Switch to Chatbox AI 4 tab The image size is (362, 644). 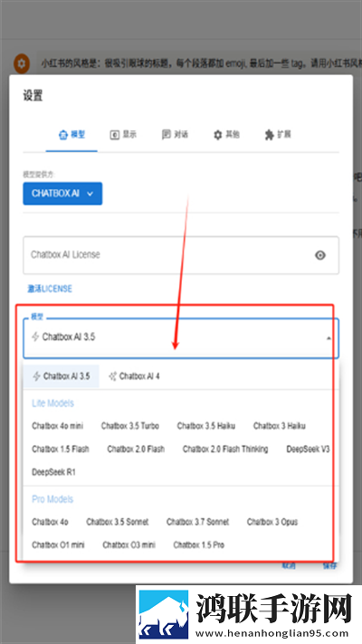click(134, 376)
